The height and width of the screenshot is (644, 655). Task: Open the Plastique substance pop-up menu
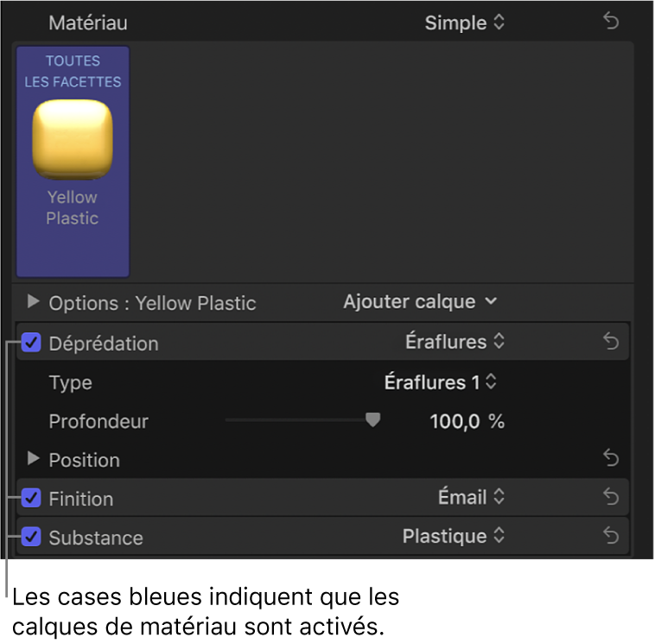coord(454,536)
